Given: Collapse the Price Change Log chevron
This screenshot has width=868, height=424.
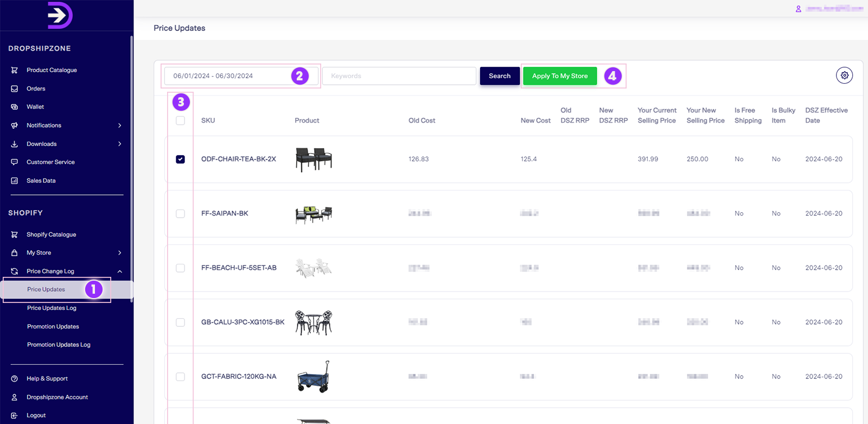Looking at the screenshot, I should 120,271.
